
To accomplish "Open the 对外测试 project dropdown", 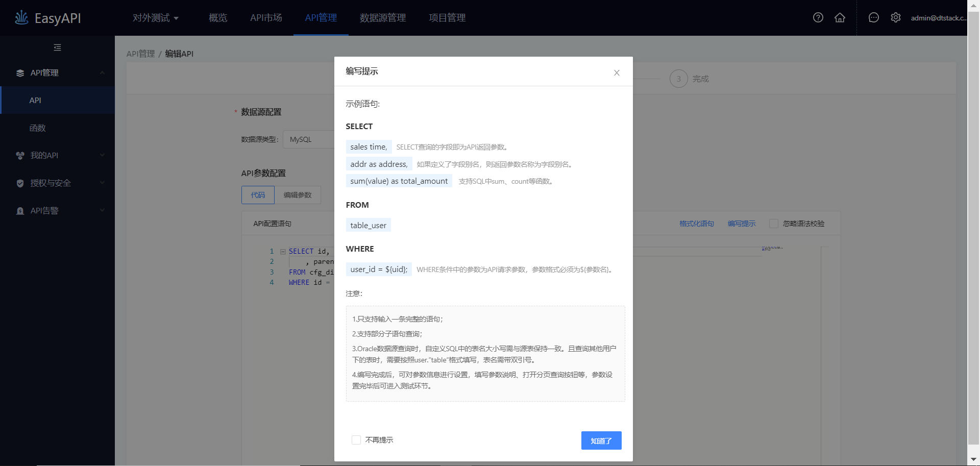I will pyautogui.click(x=156, y=18).
